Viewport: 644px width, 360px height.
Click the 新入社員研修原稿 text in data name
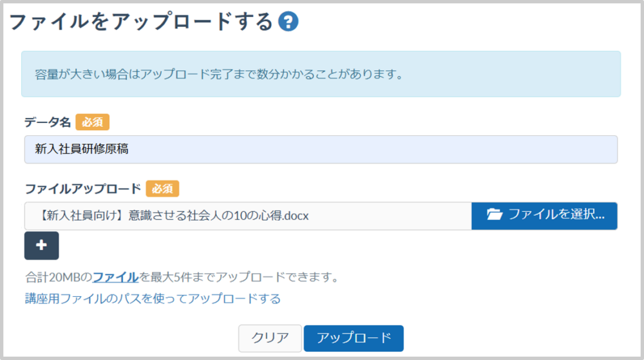tap(82, 149)
